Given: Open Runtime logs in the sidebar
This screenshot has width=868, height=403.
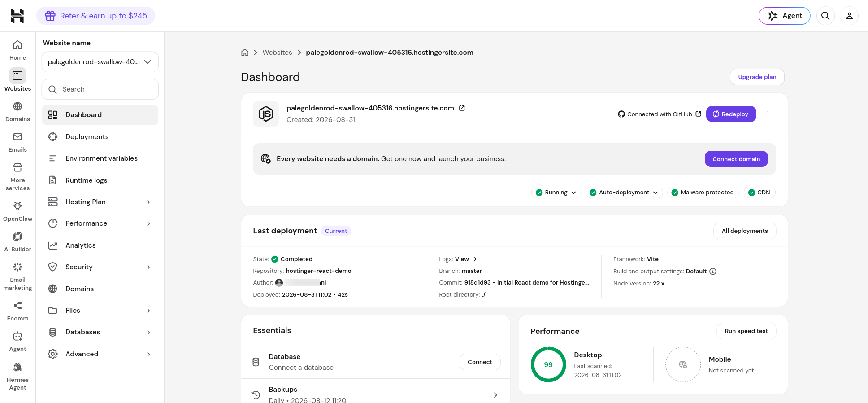Looking at the screenshot, I should coord(100,180).
